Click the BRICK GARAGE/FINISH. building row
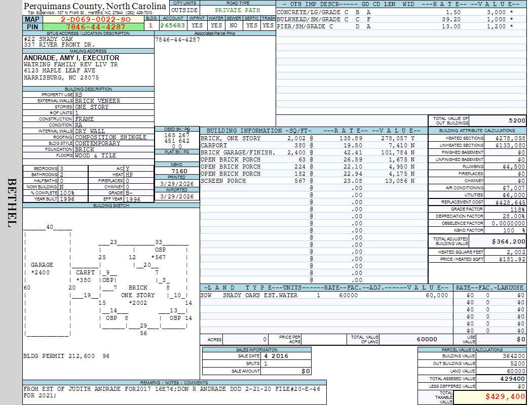Image resolution: width=532 pixels, height=405 pixels. tap(238, 152)
